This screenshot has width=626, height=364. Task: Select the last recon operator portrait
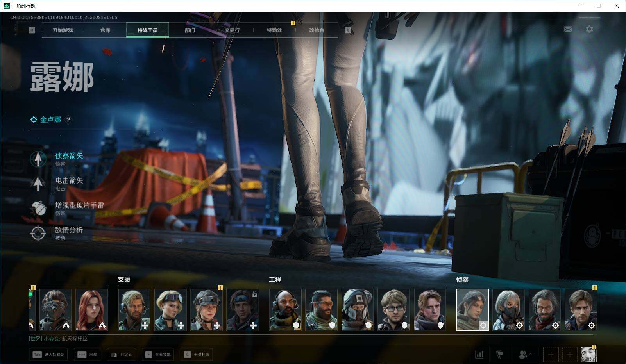point(581,310)
